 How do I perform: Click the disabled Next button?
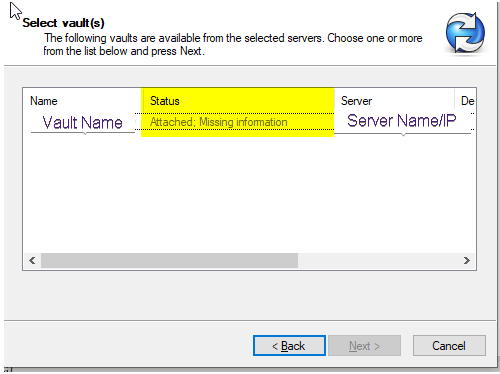tap(364, 346)
